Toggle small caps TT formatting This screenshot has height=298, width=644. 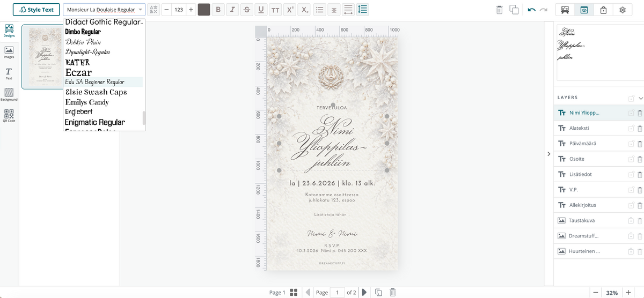[x=275, y=10]
